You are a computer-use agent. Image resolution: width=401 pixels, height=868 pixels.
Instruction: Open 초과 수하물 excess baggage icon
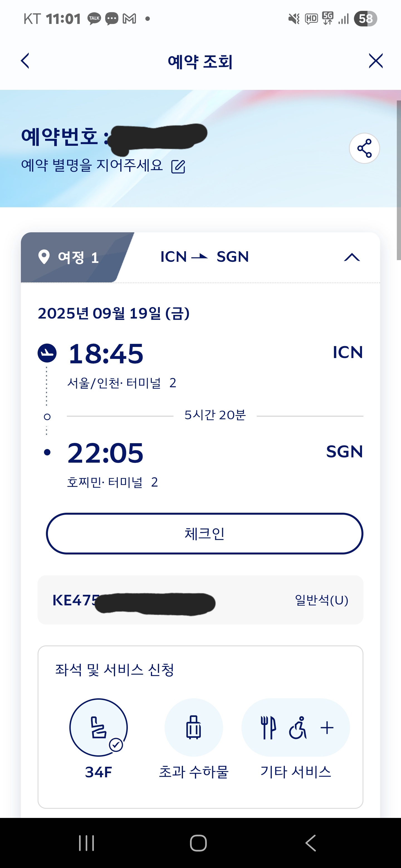tap(194, 727)
